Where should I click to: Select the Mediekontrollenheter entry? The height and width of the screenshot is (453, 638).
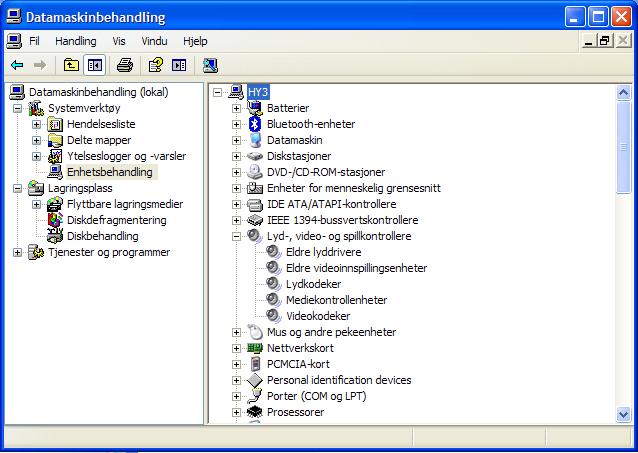pyautogui.click(x=336, y=300)
